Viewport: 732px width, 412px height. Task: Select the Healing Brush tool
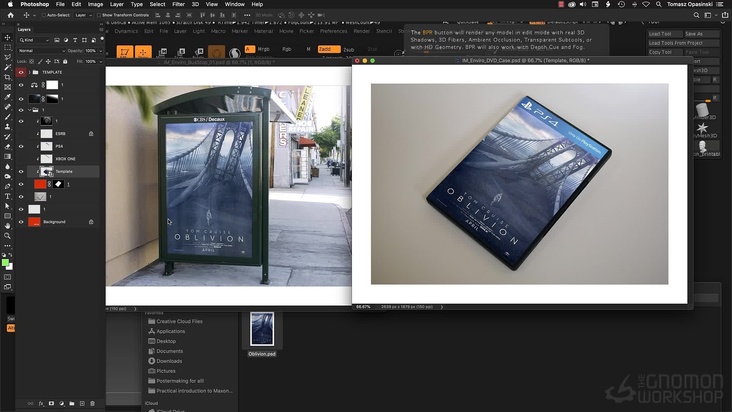click(x=7, y=107)
